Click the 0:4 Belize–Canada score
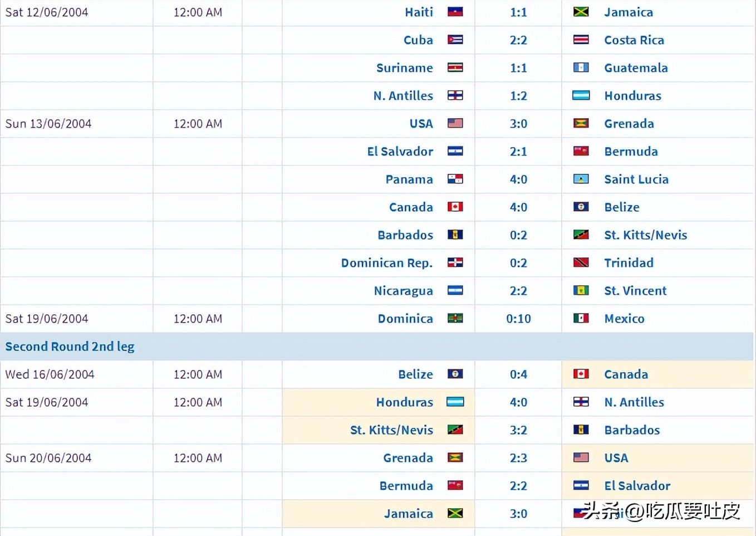The height and width of the screenshot is (536, 756). [518, 374]
